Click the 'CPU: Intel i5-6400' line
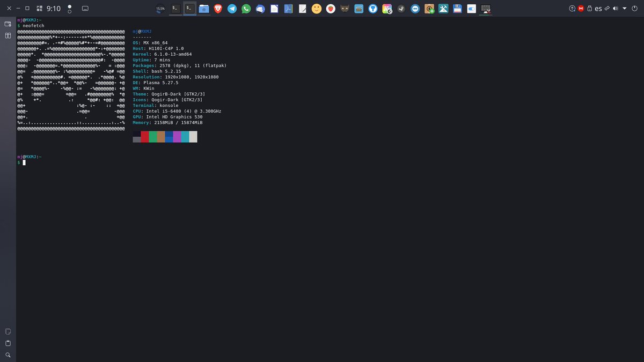Viewport: 644px width, 362px height. pyautogui.click(x=177, y=111)
